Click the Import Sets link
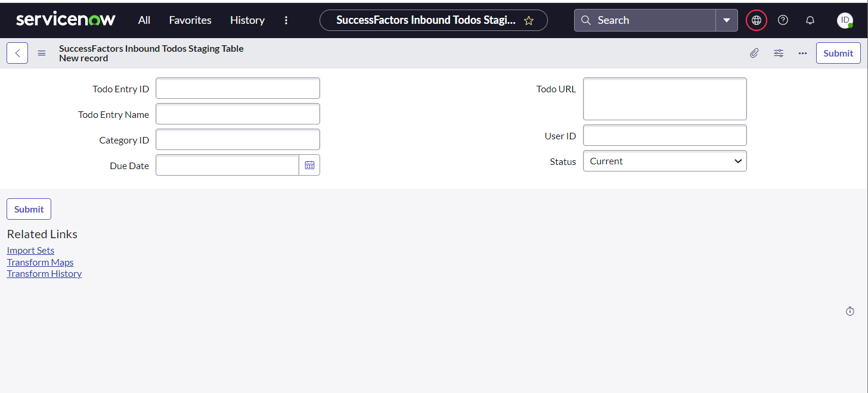Screen dimensions: 868x393 [x=30, y=250]
